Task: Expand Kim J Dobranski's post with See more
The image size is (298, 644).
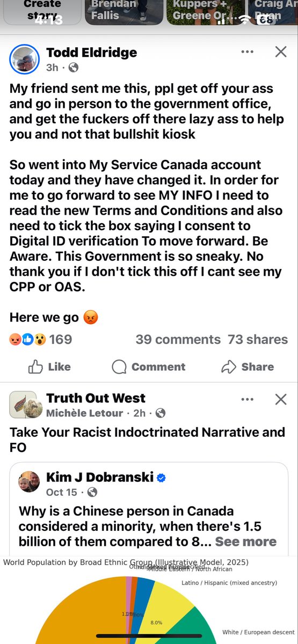Action: (x=246, y=542)
